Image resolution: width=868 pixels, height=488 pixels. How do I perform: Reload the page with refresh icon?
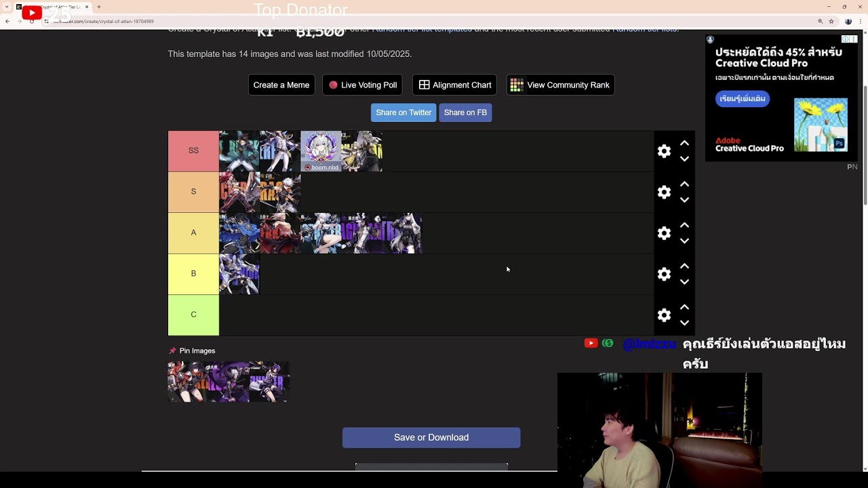(x=31, y=22)
